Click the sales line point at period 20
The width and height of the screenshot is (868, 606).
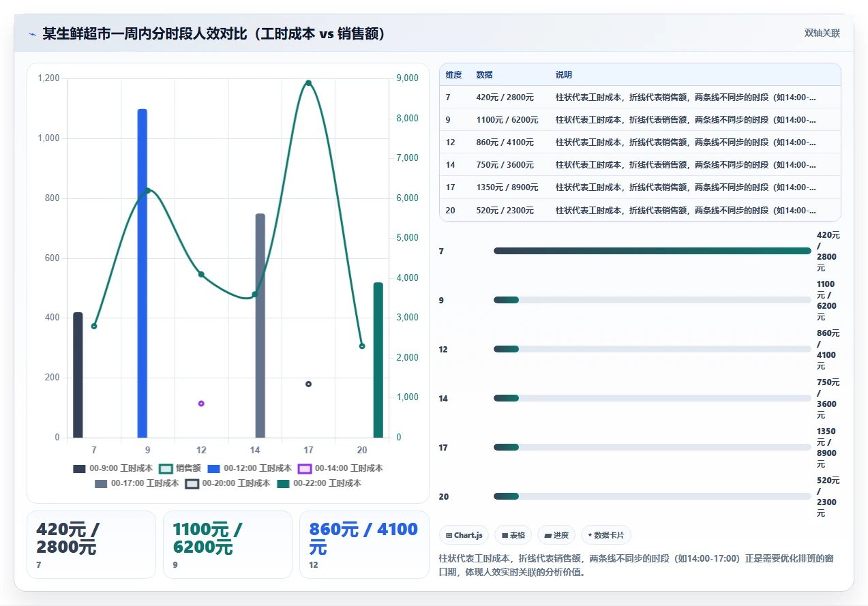click(362, 346)
